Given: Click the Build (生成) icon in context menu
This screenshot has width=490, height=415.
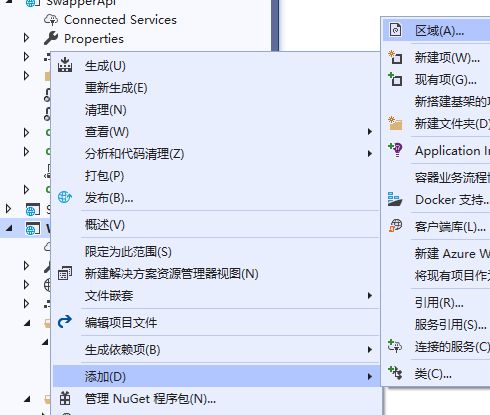Looking at the screenshot, I should [65, 65].
